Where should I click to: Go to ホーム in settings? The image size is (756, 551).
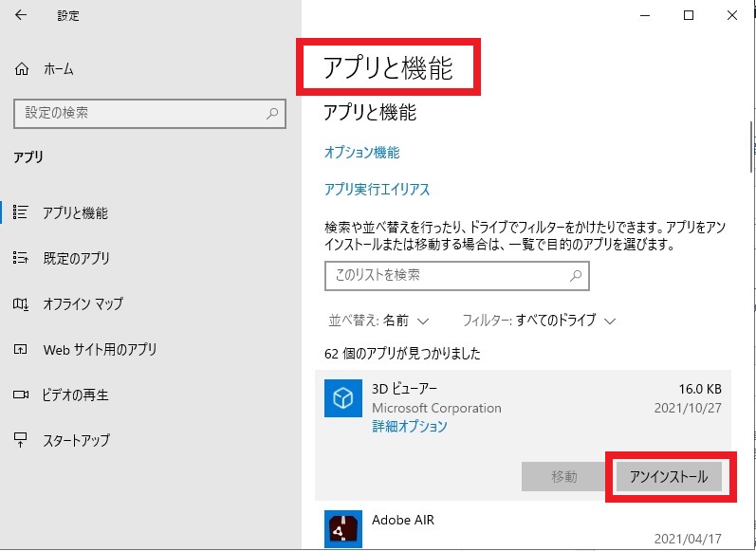[59, 69]
